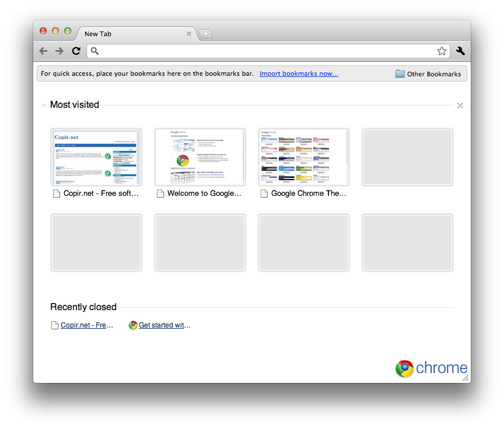Bookmark this page with the star icon

coord(442,51)
